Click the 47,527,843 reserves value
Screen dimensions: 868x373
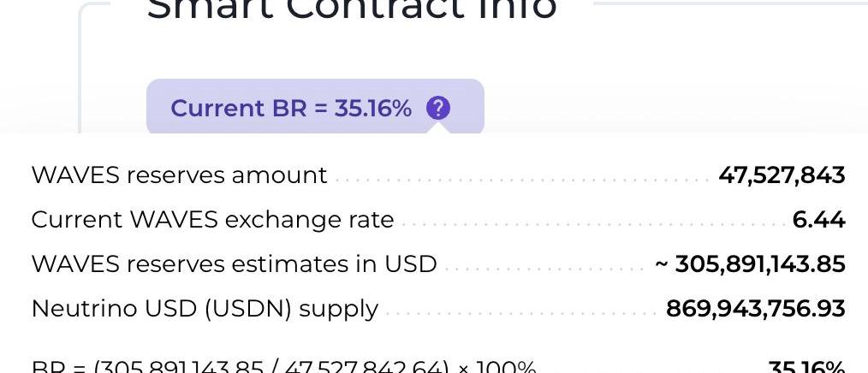coord(782,175)
